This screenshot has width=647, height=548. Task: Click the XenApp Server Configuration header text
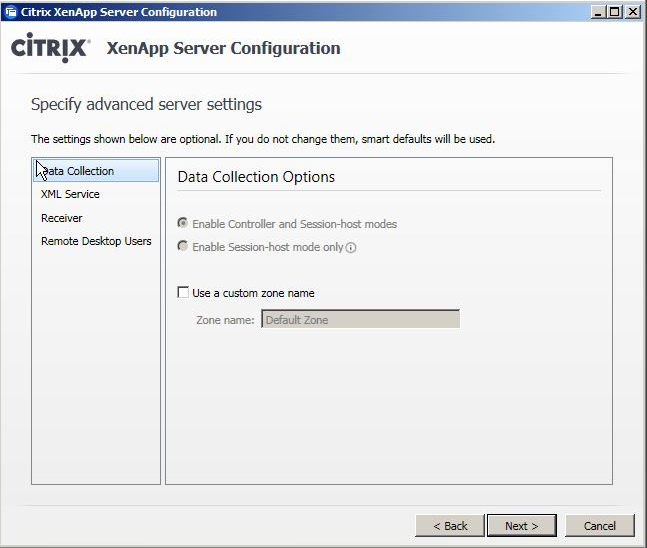pyautogui.click(x=223, y=48)
